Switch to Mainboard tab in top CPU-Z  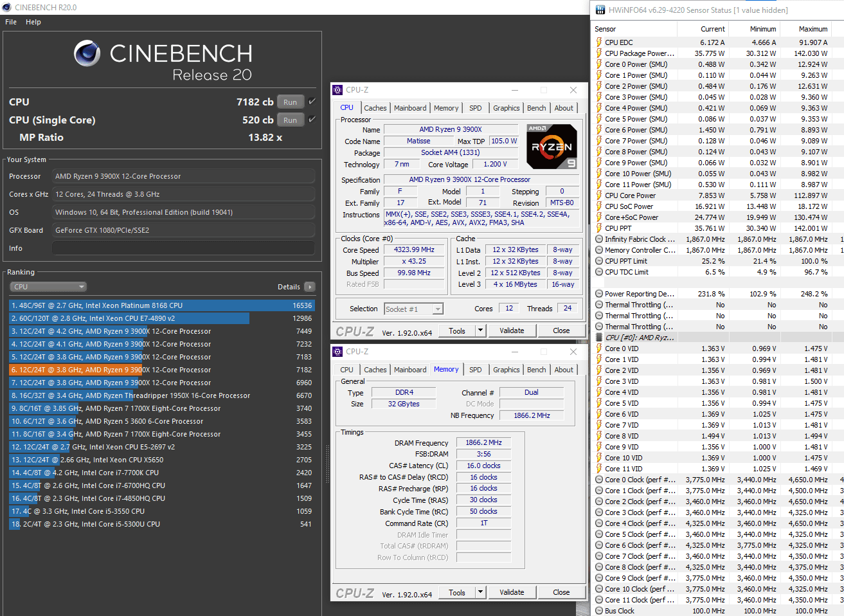click(410, 108)
